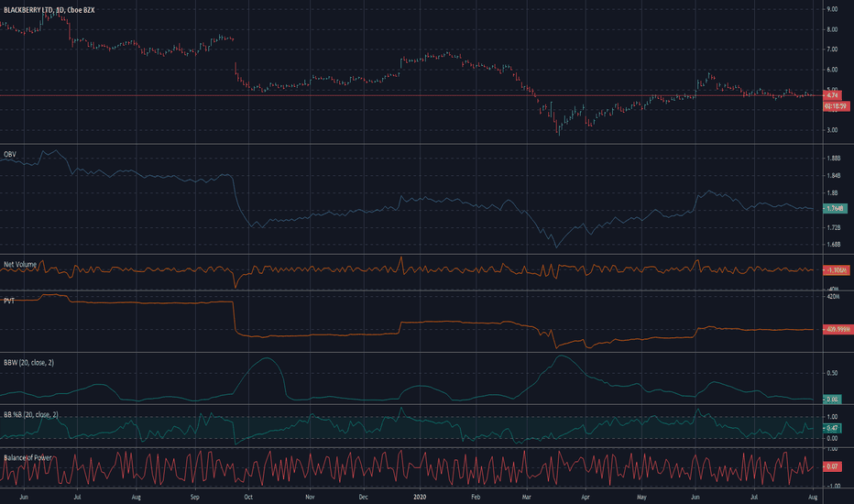Click the 0.47 %B value tag
The width and height of the screenshot is (854, 504).
(832, 428)
